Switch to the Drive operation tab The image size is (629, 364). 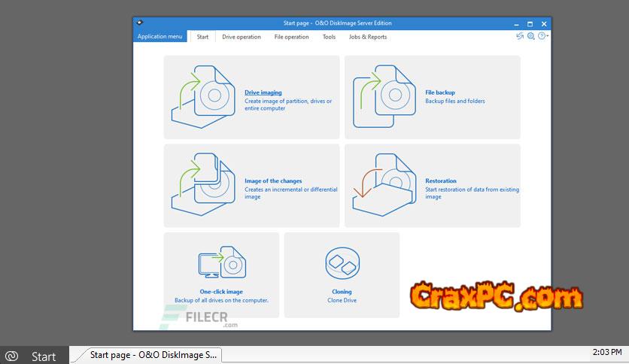[242, 37]
